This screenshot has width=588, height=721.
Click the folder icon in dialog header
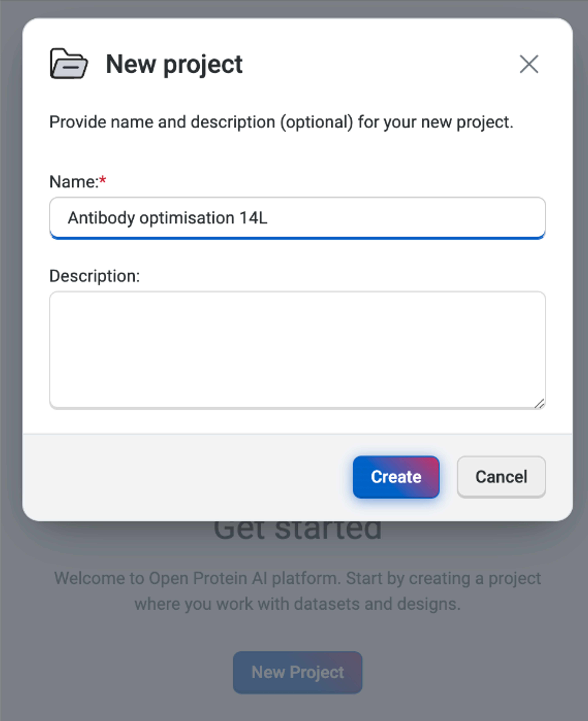point(69,64)
